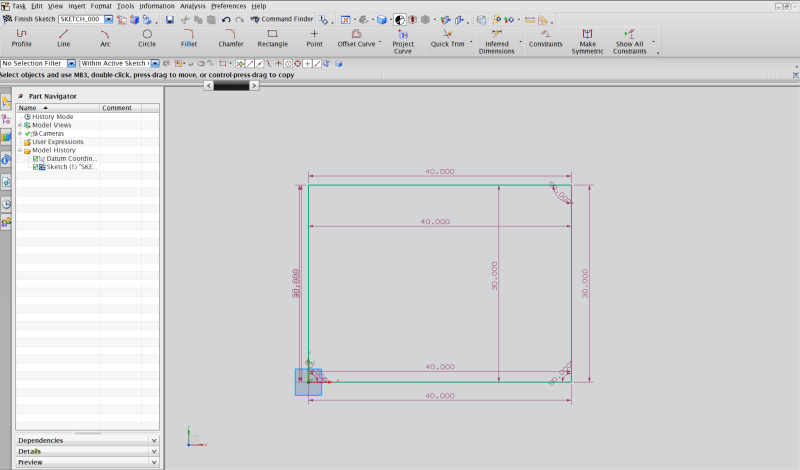
Task: Toggle the quadrant point snap option
Action: (x=298, y=63)
